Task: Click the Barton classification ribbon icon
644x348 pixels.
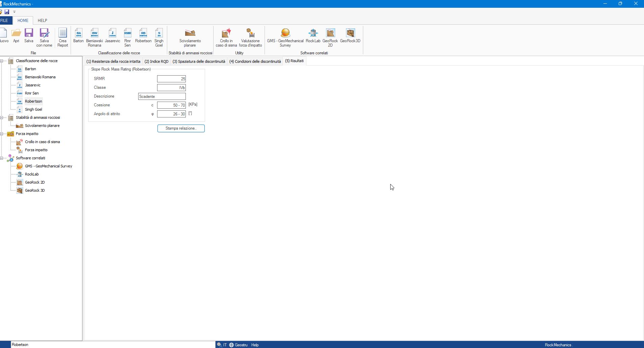Action: coord(78,36)
